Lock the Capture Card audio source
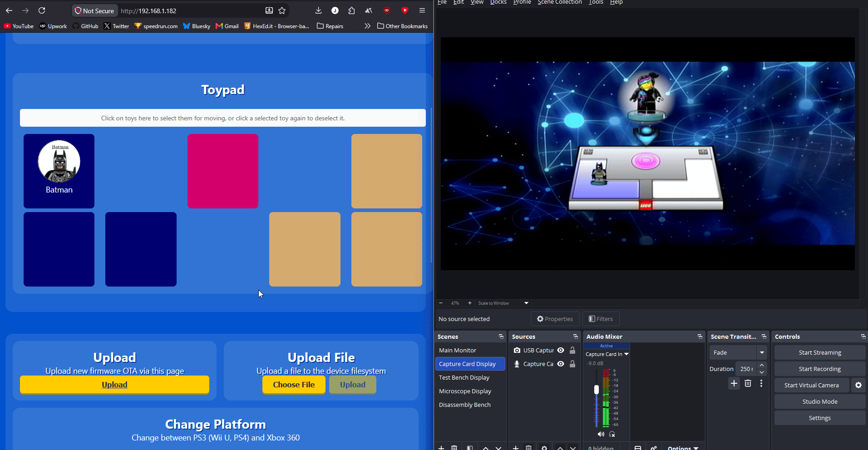The image size is (868, 450). tap(572, 364)
